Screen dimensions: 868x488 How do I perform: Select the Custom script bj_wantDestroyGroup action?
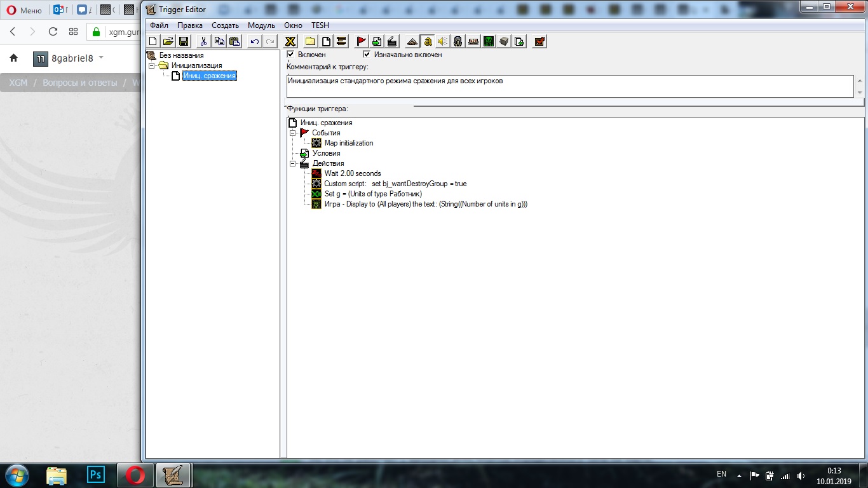395,184
